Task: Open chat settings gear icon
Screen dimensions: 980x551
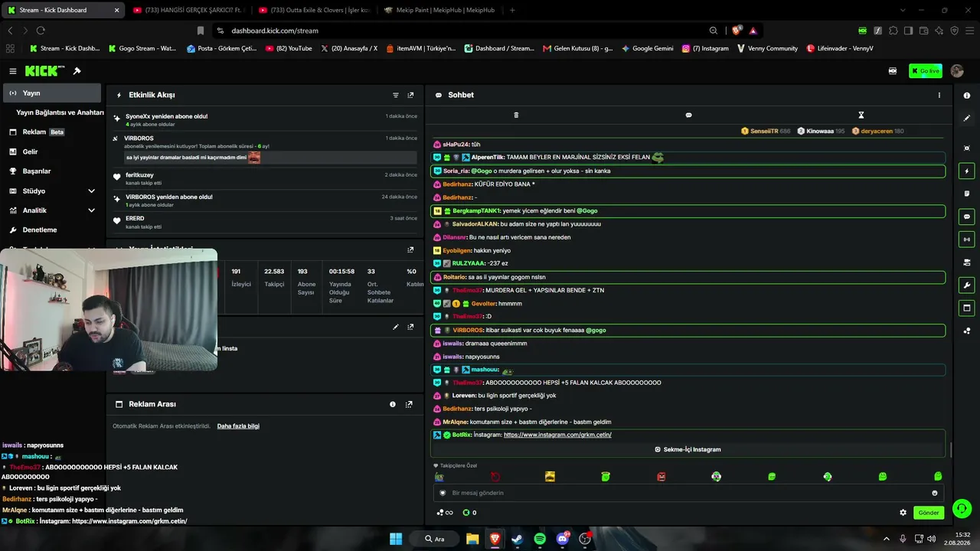Action: [x=903, y=513]
